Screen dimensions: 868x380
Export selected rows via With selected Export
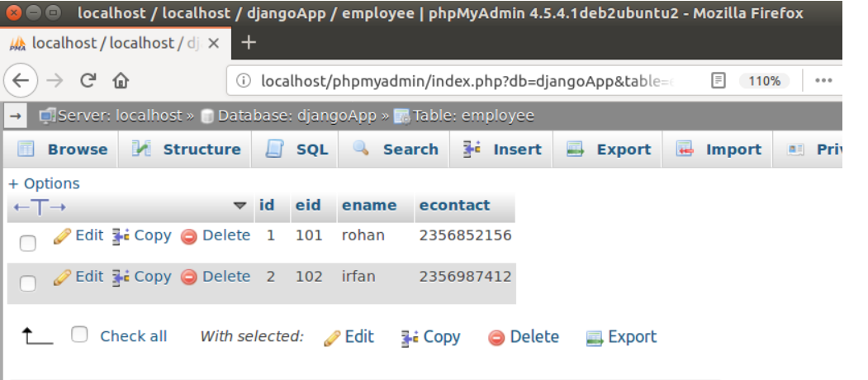tap(622, 337)
